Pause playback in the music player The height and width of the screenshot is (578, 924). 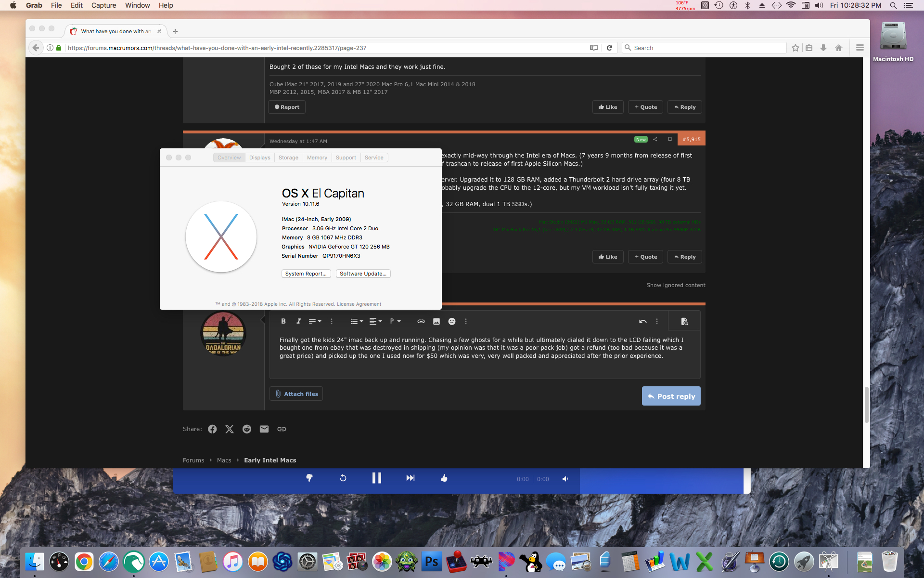pyautogui.click(x=377, y=478)
